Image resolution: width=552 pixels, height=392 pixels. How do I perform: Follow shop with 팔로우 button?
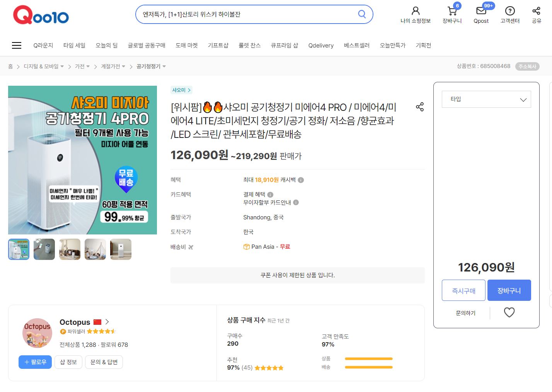[35, 362]
